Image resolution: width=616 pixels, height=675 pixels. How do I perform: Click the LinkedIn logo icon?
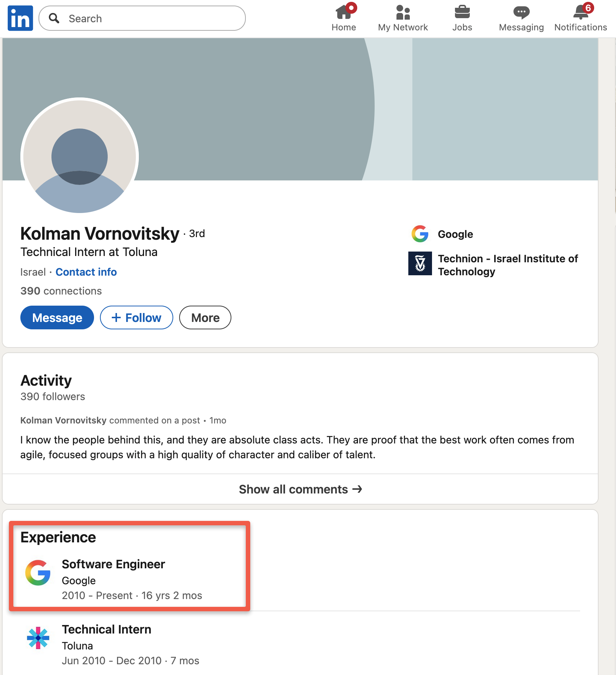pyautogui.click(x=20, y=18)
